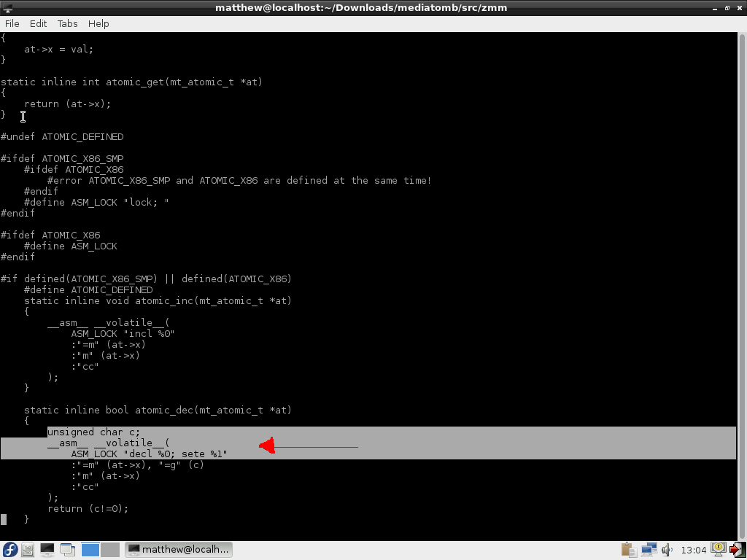Switch to the second gray workspace

click(x=109, y=550)
